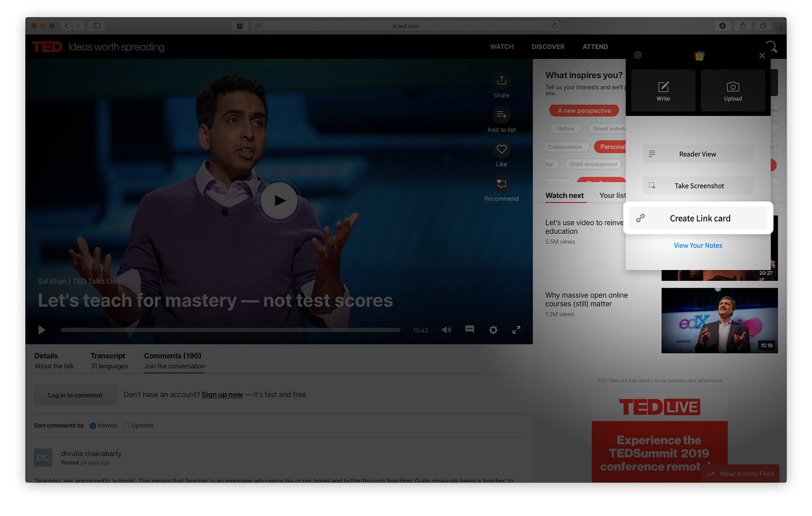Go forward with Safari forward arrow

[x=78, y=26]
